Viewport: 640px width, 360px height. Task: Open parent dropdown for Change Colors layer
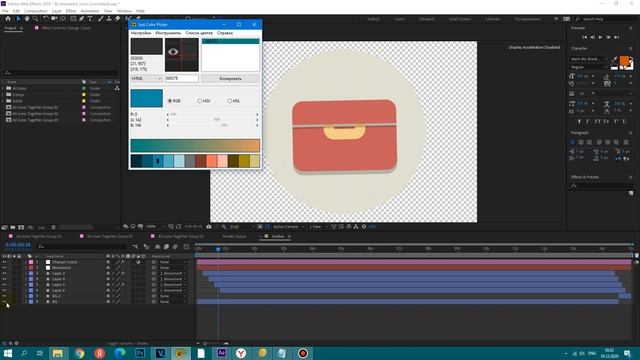173,262
